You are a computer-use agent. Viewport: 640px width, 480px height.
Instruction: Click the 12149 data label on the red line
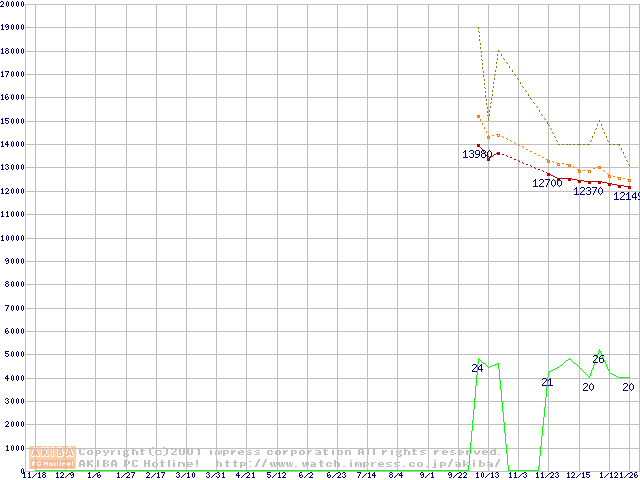tap(626, 196)
